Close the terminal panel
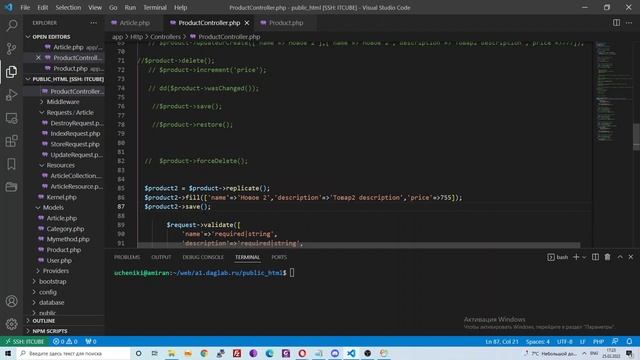The image size is (640, 360). pos(631,257)
